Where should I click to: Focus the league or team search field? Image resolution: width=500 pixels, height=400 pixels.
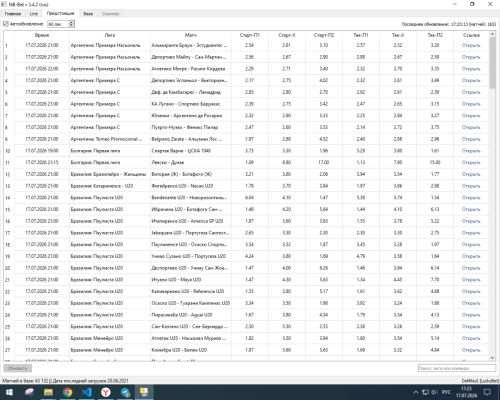point(457,368)
